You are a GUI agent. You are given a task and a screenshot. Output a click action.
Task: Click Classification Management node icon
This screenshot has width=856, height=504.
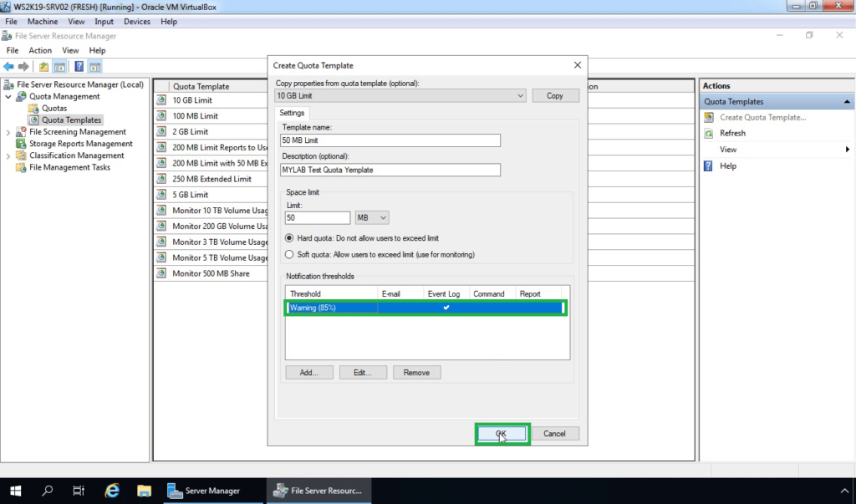[21, 155]
